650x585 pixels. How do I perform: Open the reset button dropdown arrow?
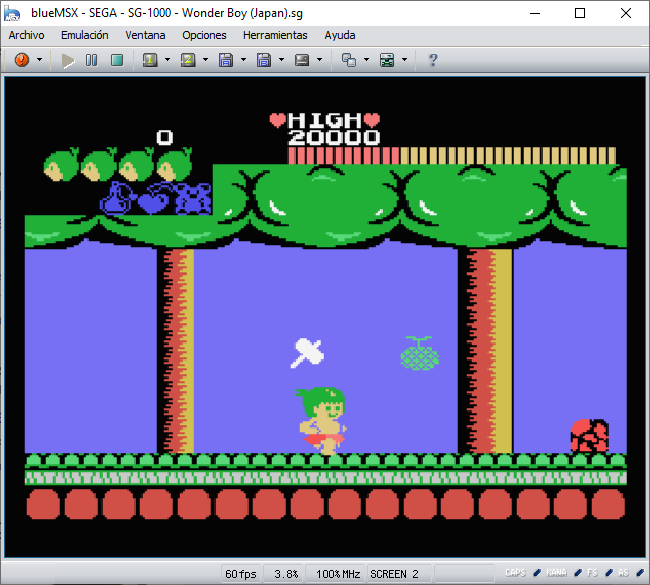click(x=39, y=60)
